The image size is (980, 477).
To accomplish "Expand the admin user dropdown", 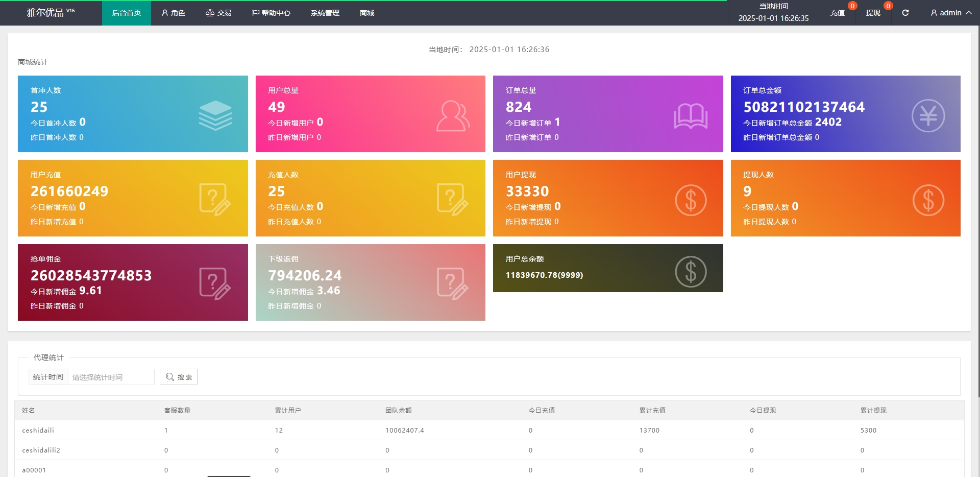I will [950, 13].
